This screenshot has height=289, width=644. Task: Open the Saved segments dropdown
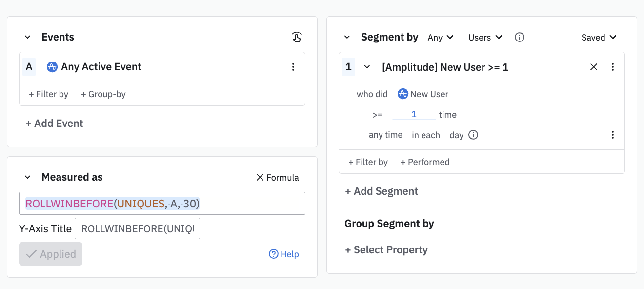coord(599,37)
